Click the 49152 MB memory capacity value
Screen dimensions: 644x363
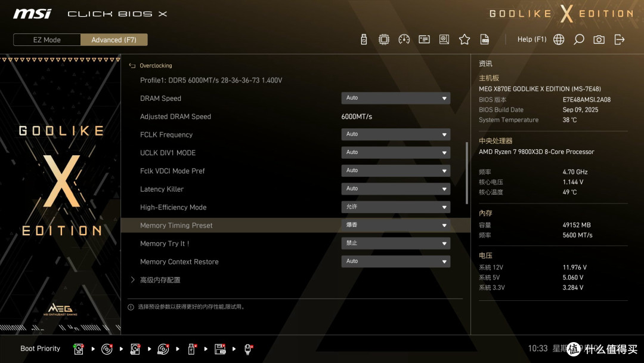(577, 225)
